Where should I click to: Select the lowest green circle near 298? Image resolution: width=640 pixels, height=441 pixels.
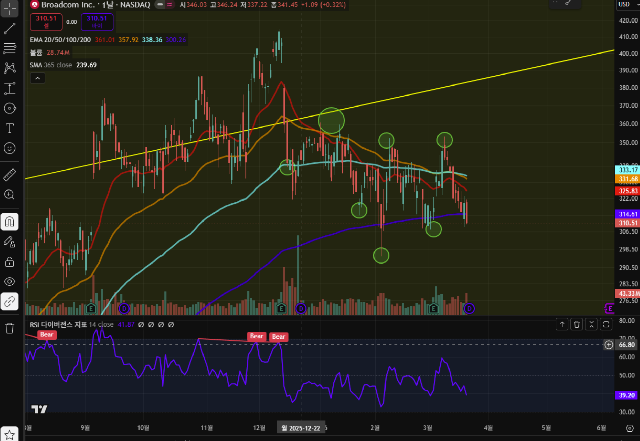click(381, 256)
